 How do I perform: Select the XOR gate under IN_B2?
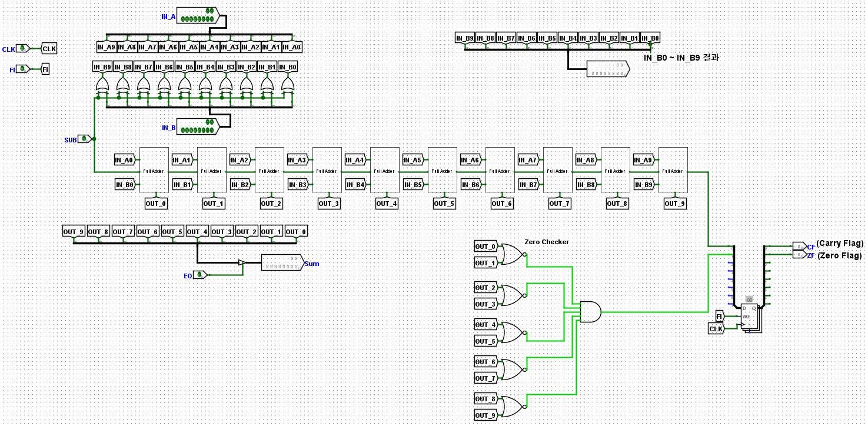(247, 86)
